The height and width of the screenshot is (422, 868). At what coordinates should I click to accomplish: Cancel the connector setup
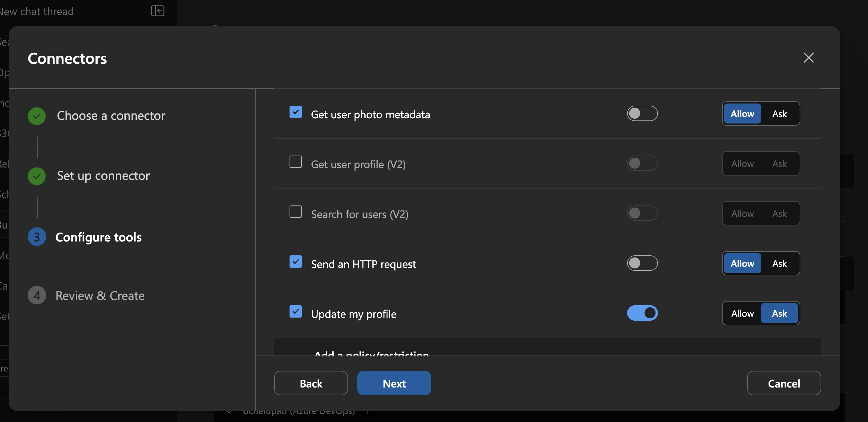pyautogui.click(x=784, y=383)
